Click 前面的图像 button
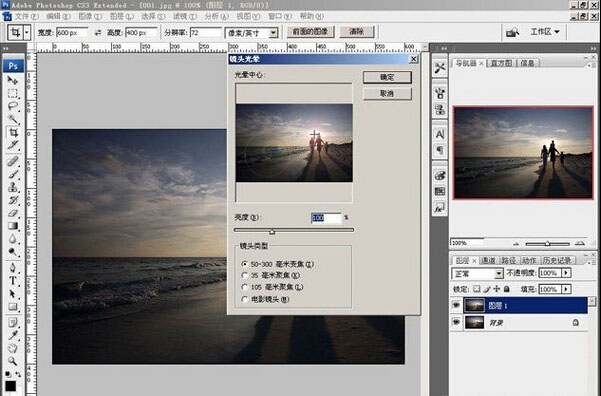The height and width of the screenshot is (396, 601). 310,32
